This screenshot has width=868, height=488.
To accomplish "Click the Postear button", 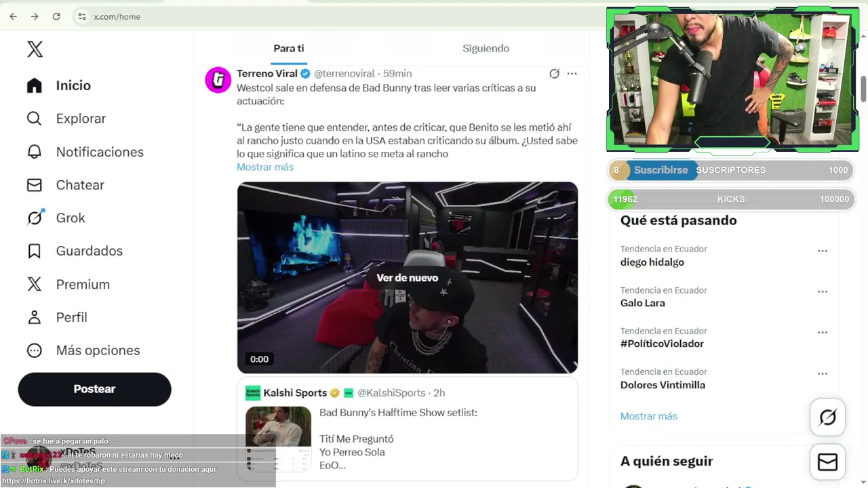I will click(x=94, y=389).
